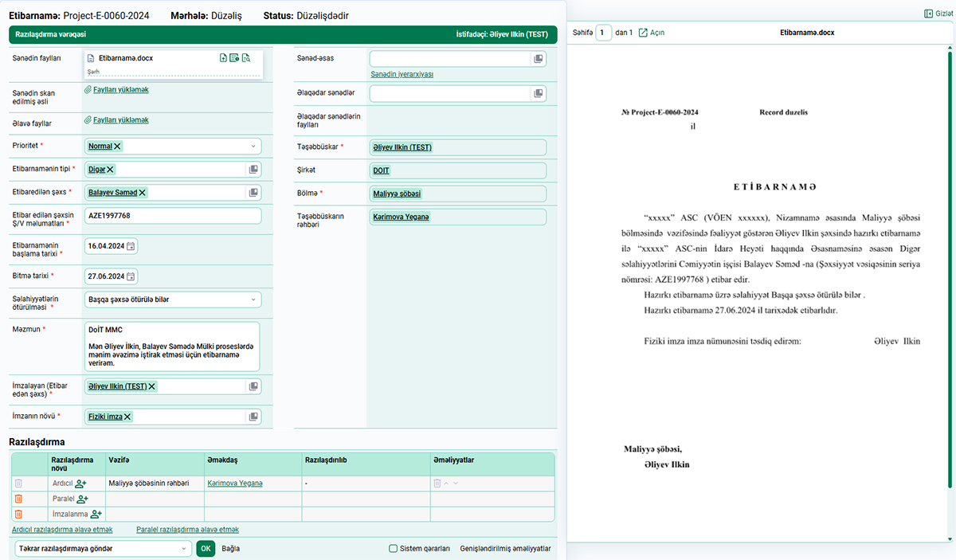Move Karimova row up in Əməliyyatlar
The width and height of the screenshot is (956, 560).
(x=446, y=484)
